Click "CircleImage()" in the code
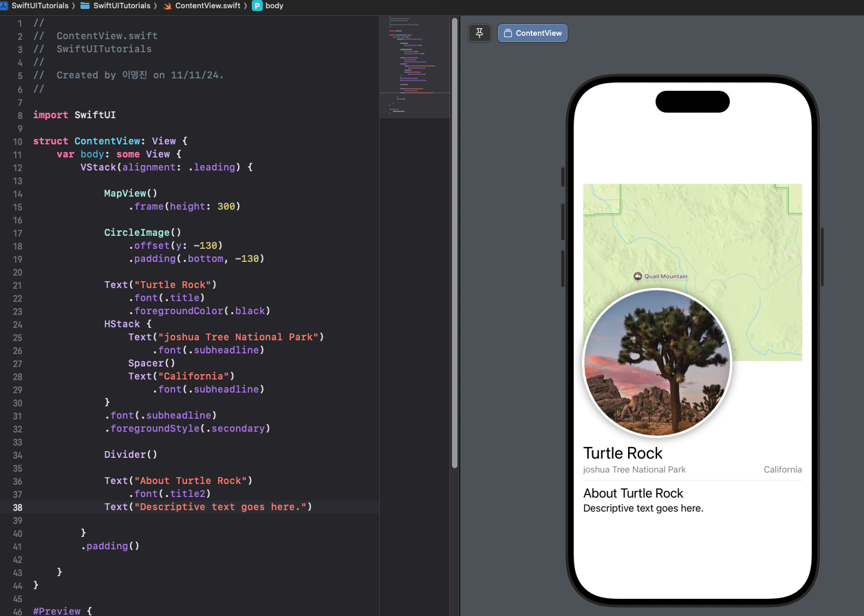Image resolution: width=864 pixels, height=616 pixels. click(142, 232)
